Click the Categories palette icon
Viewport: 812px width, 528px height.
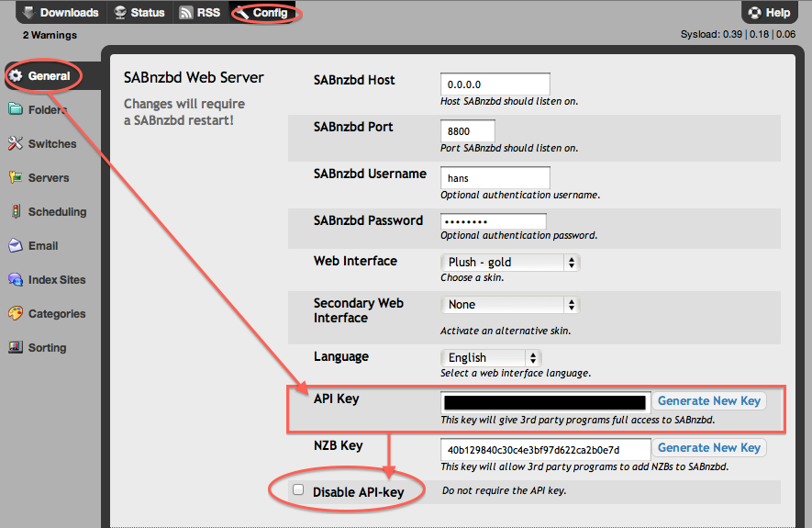click(16, 313)
